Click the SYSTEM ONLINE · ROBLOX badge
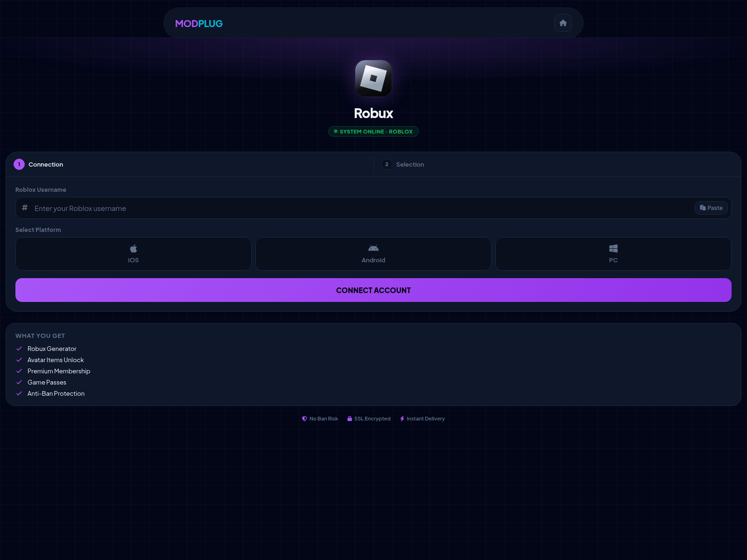This screenshot has width=747, height=560. point(373,132)
